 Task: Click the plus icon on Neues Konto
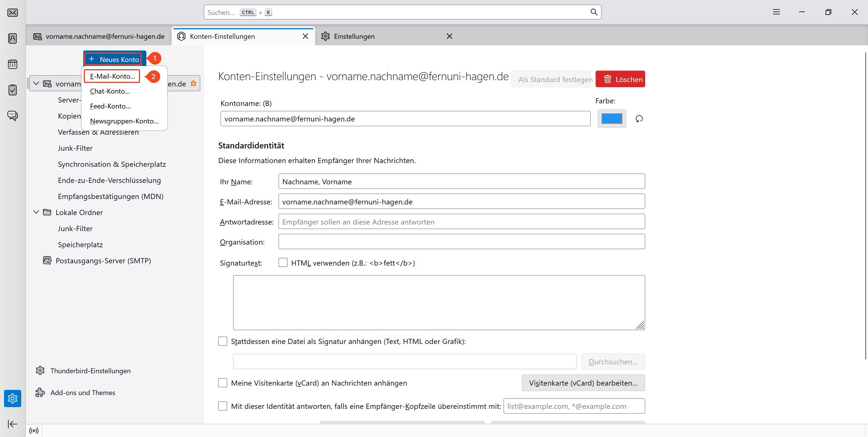tap(92, 59)
